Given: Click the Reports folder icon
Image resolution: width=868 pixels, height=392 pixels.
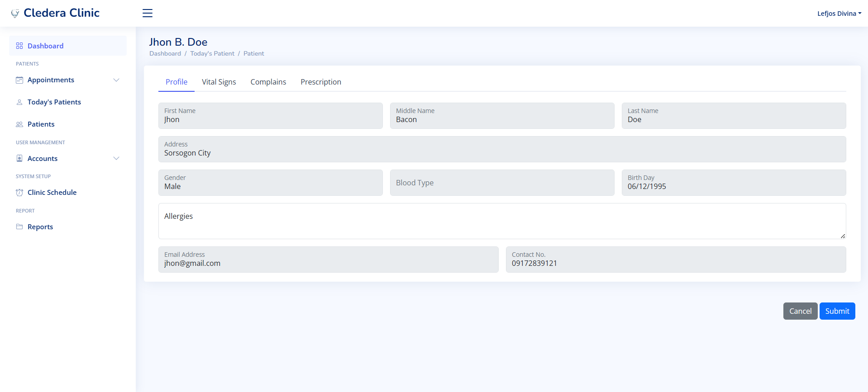Looking at the screenshot, I should point(19,227).
